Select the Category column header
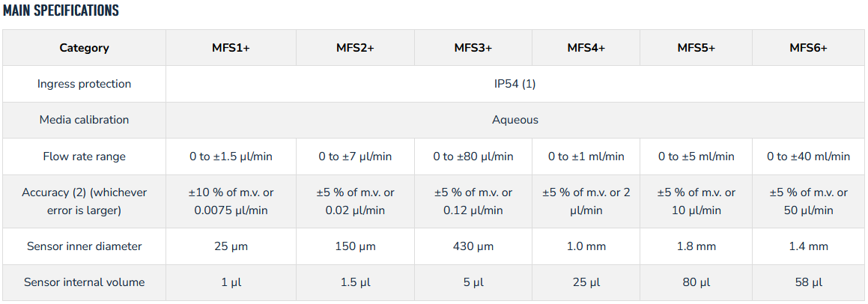This screenshot has width=868, height=304. tap(84, 48)
